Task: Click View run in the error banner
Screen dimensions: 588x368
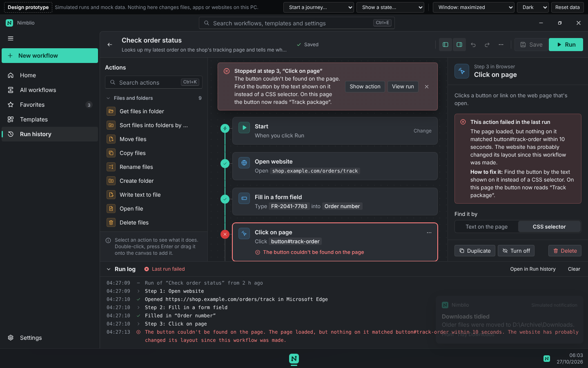Action: (x=403, y=86)
